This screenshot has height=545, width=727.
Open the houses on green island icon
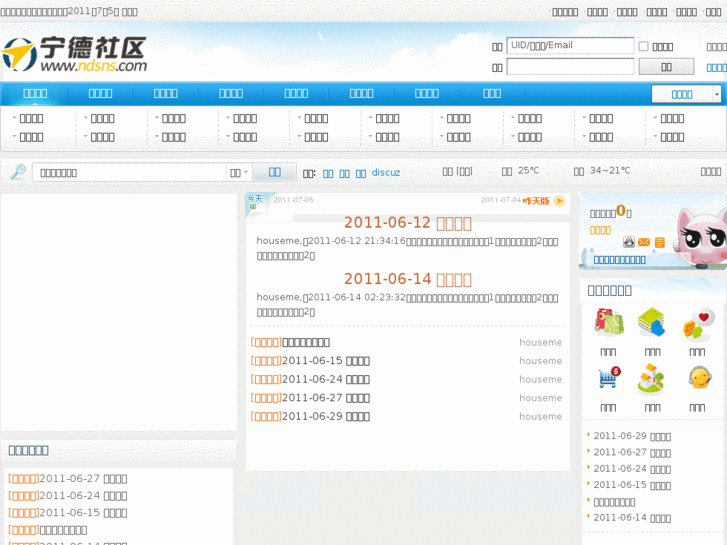pos(651,378)
